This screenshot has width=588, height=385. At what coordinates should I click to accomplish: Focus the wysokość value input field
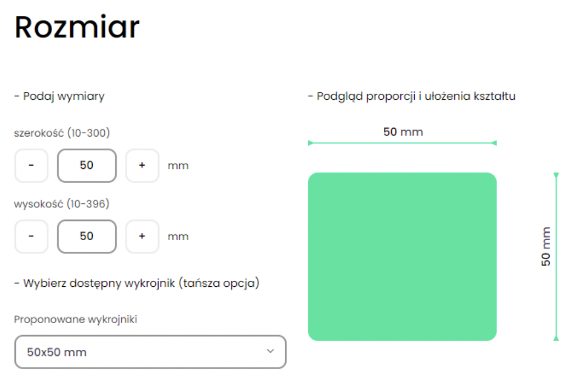pyautogui.click(x=87, y=236)
